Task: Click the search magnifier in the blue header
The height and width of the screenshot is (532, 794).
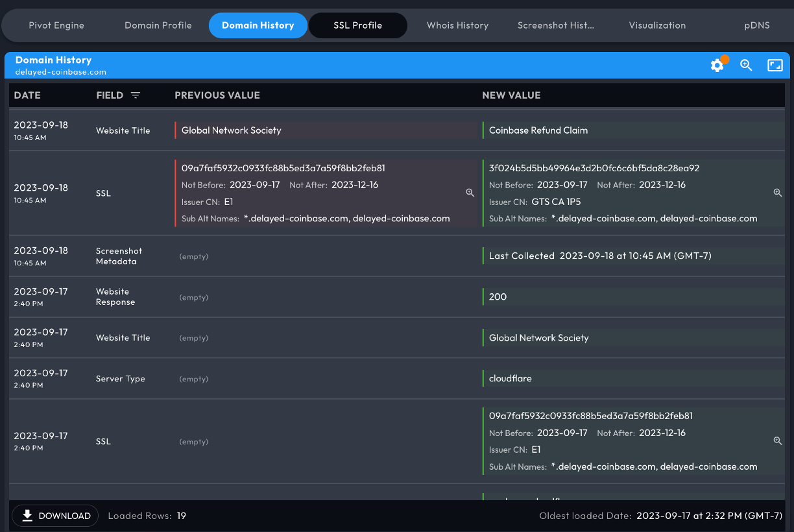Action: (746, 65)
